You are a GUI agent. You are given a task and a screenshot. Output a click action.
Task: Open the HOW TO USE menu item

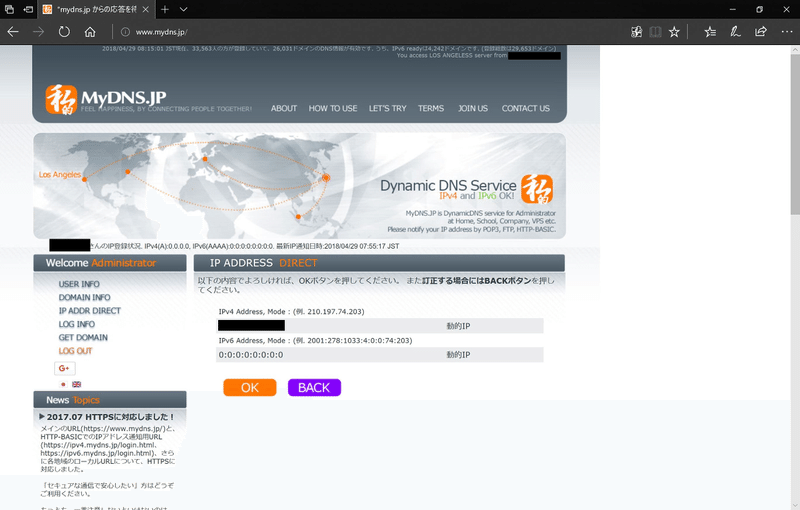[x=333, y=108]
